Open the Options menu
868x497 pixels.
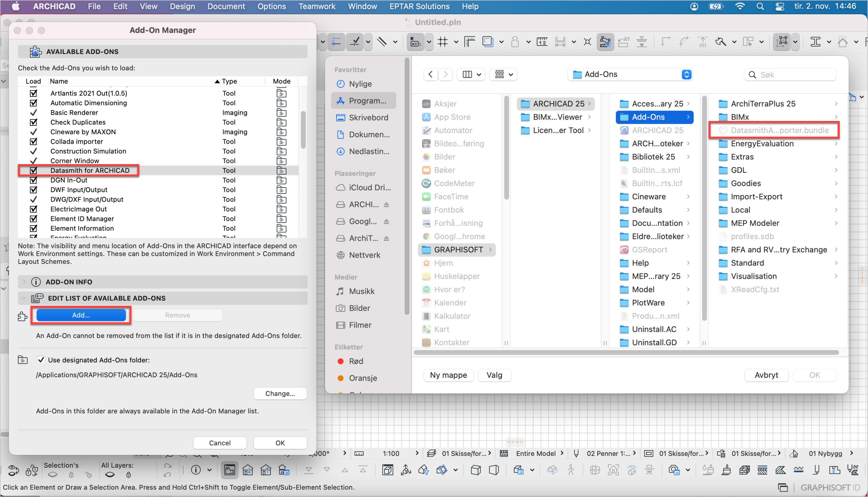(271, 6)
